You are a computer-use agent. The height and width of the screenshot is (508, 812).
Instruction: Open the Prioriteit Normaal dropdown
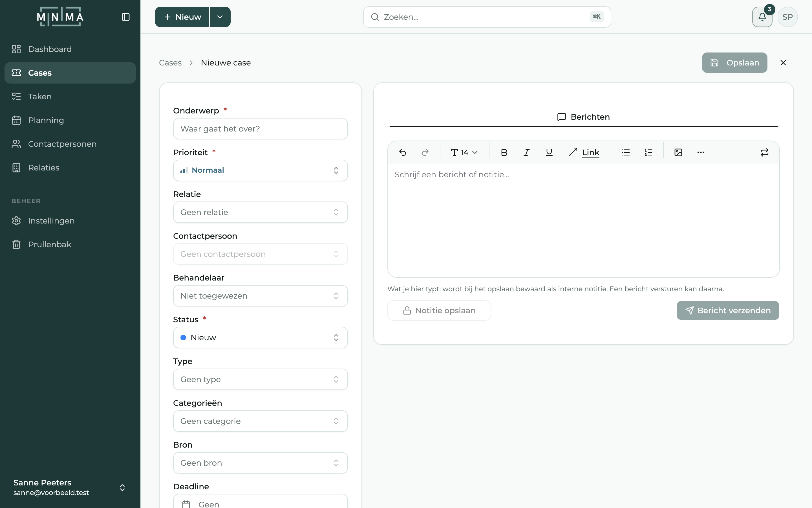(261, 170)
